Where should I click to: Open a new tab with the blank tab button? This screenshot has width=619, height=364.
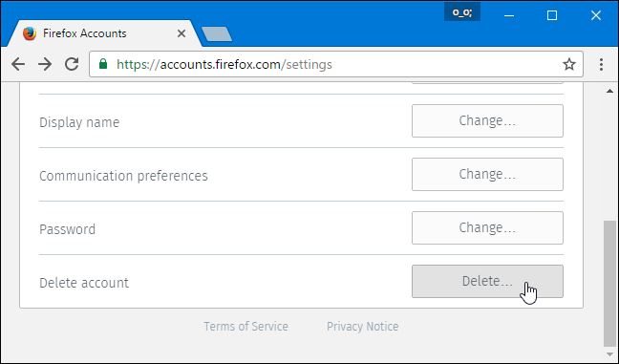coord(217,34)
